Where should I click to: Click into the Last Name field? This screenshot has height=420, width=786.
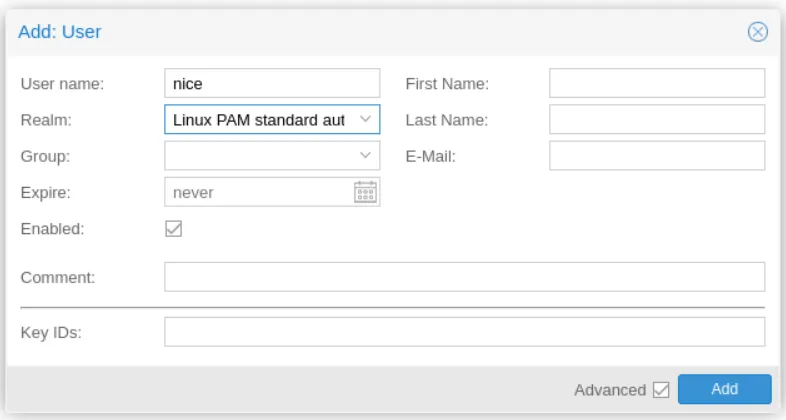point(656,120)
